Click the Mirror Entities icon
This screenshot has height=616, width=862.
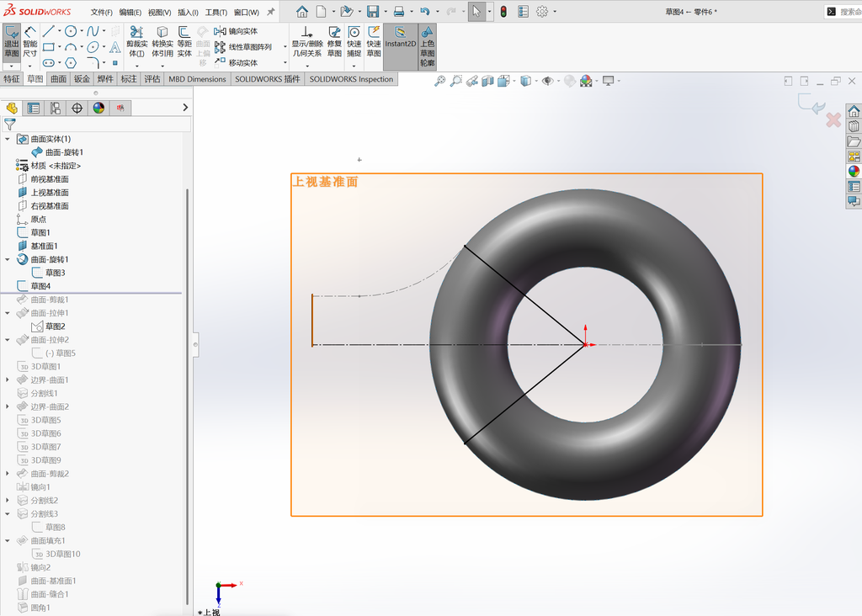[220, 31]
